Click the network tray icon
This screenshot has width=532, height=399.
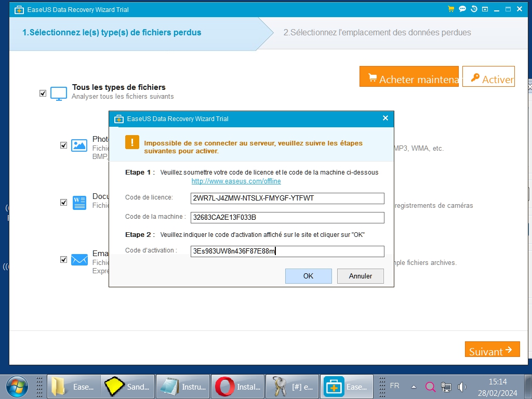coord(446,387)
